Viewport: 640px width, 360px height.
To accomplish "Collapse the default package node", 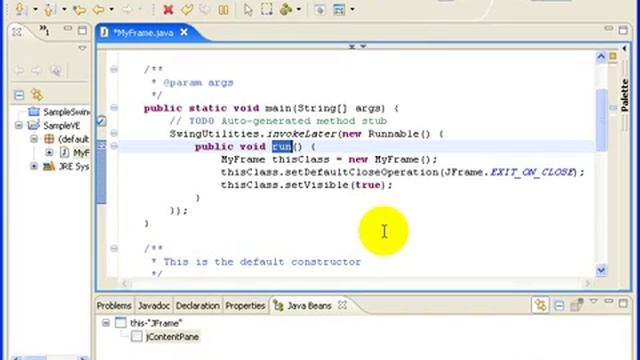I will [34, 139].
